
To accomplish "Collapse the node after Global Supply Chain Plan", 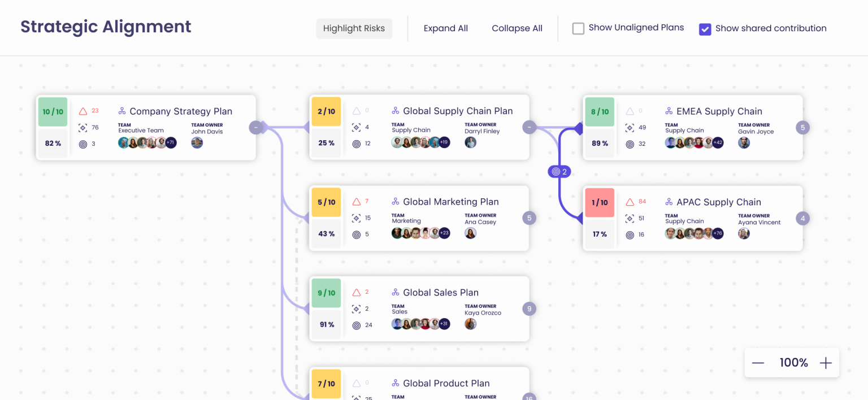I will coord(530,128).
